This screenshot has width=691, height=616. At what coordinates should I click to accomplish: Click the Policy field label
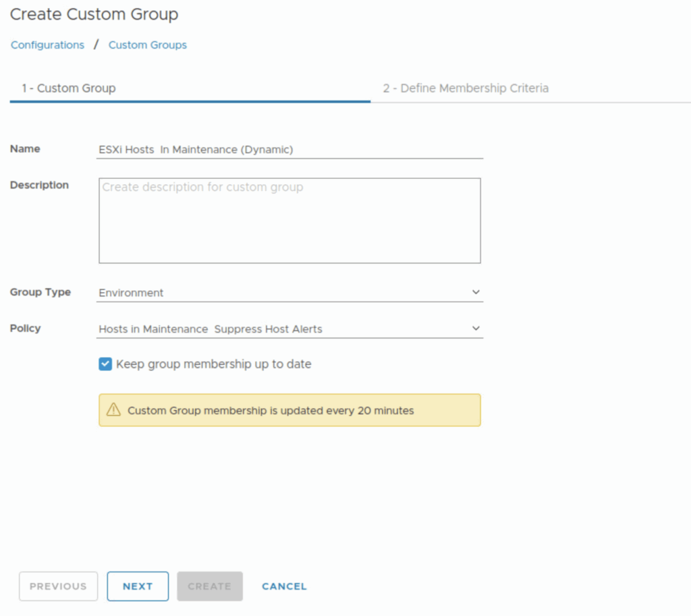(x=26, y=329)
